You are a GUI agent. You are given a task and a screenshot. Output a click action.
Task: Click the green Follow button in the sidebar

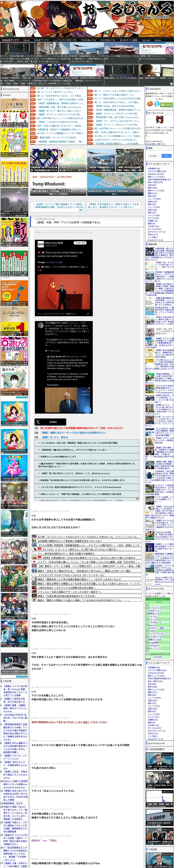pos(167,105)
